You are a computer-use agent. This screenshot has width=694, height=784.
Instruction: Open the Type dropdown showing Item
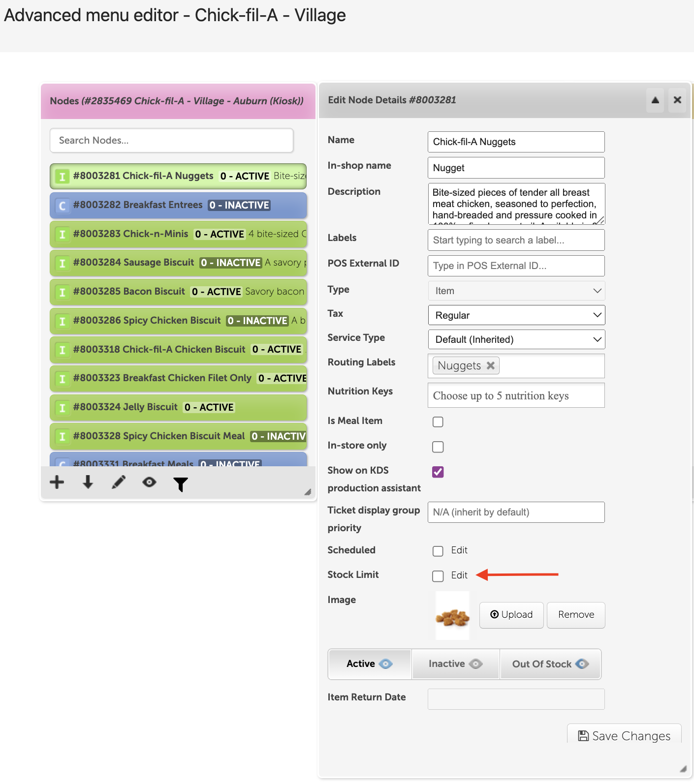(516, 291)
